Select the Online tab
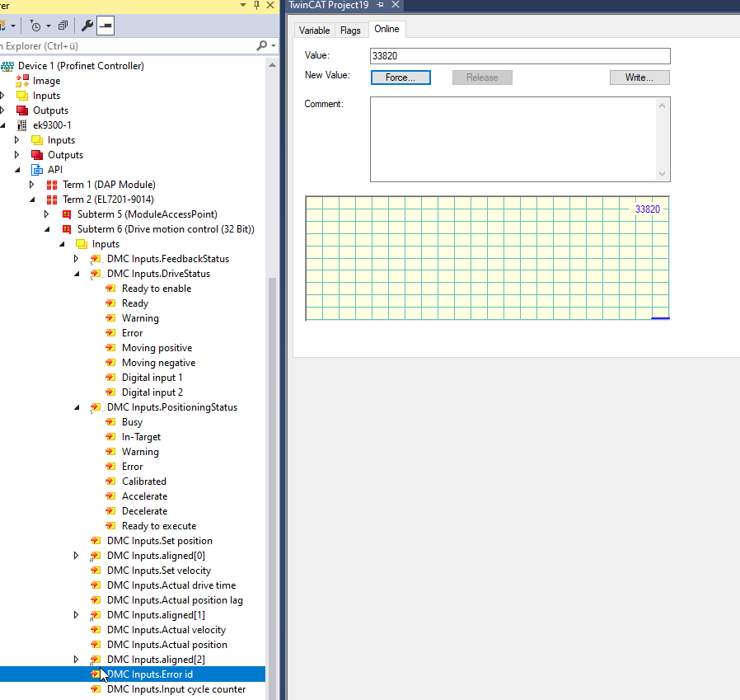Viewport: 740px width, 700px height. click(x=387, y=29)
